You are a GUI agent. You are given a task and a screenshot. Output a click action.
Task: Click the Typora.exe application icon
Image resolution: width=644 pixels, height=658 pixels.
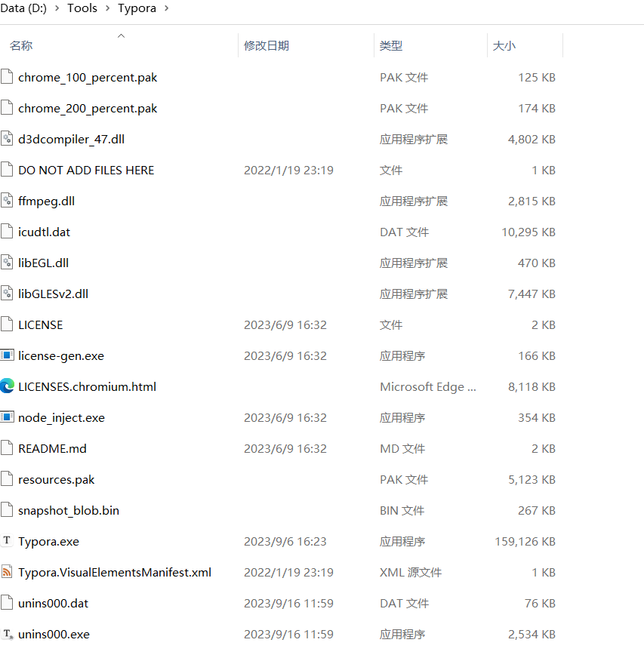coord(8,541)
